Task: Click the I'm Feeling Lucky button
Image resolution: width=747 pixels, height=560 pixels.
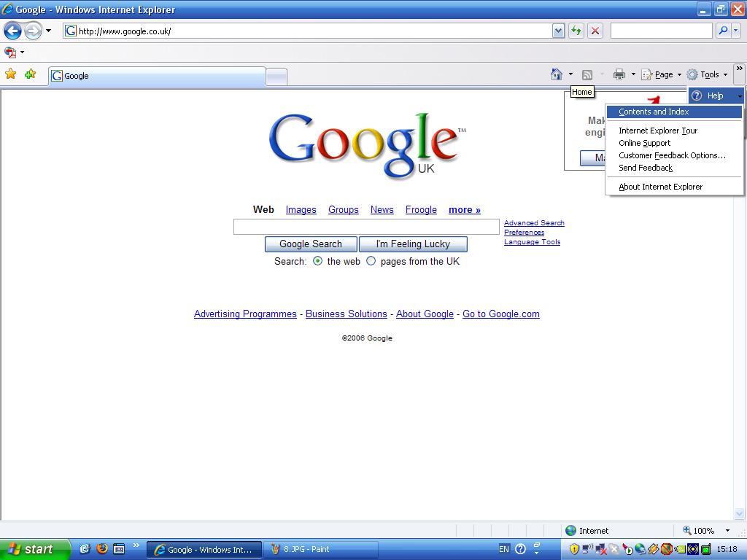Action: pyautogui.click(x=413, y=244)
